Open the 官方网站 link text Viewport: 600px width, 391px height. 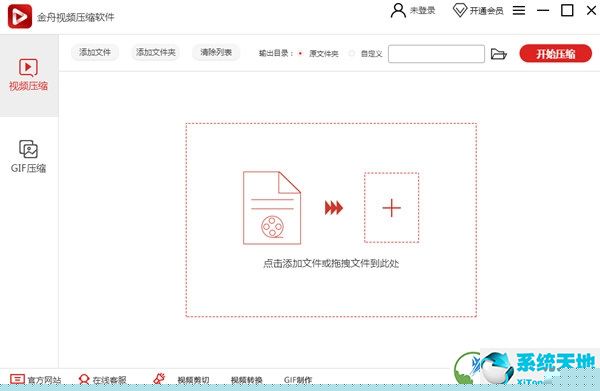[44, 380]
